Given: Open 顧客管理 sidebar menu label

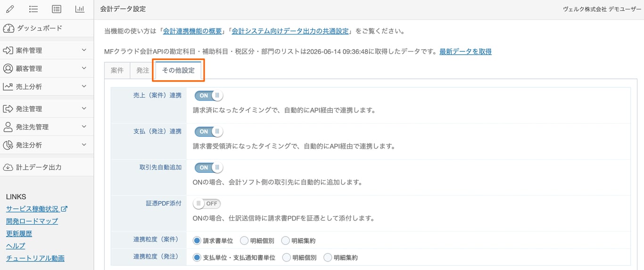Looking at the screenshot, I should click(x=29, y=68).
